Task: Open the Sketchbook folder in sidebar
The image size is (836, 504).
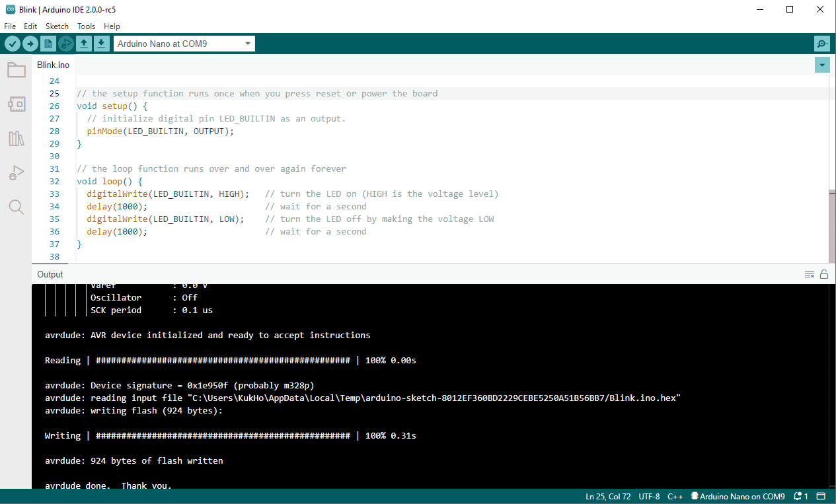Action: 17,70
